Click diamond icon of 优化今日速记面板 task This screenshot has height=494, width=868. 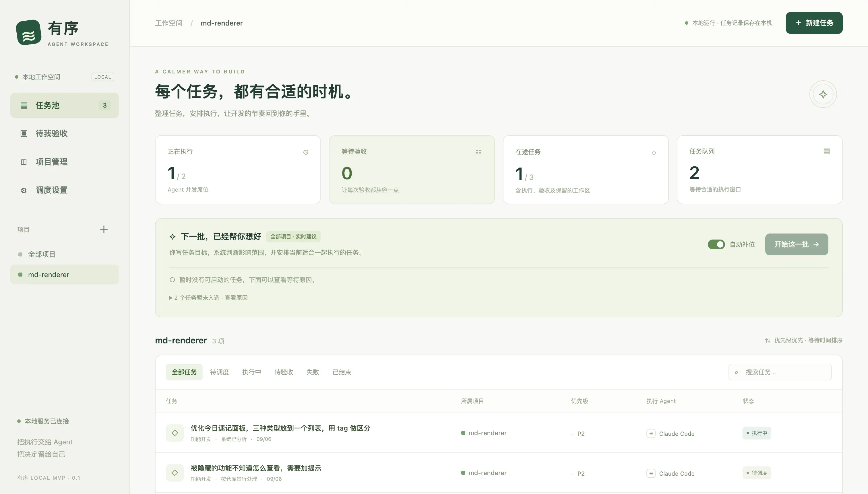tap(175, 433)
